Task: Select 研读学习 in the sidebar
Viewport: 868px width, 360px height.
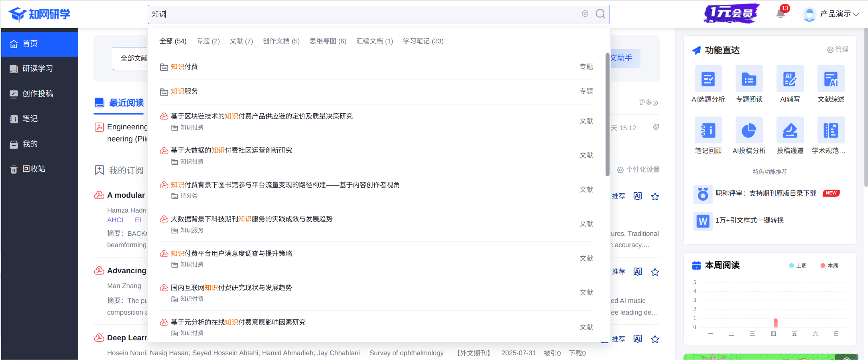Action: pos(38,69)
